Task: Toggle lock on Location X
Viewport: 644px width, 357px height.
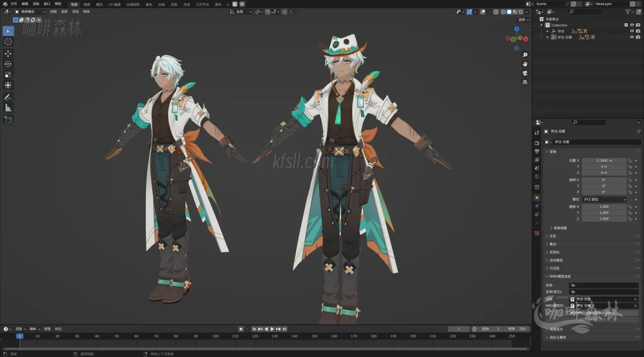Action: click(x=630, y=161)
